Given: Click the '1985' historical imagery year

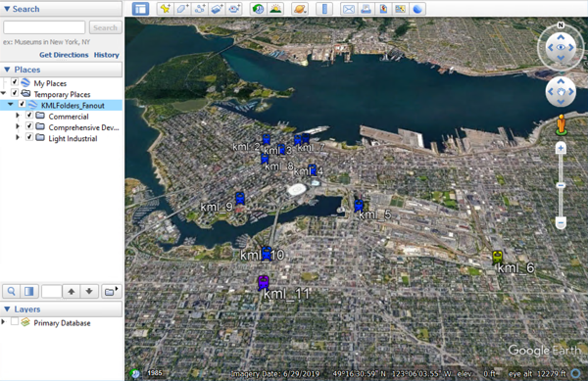Looking at the screenshot, I should pyautogui.click(x=155, y=373).
